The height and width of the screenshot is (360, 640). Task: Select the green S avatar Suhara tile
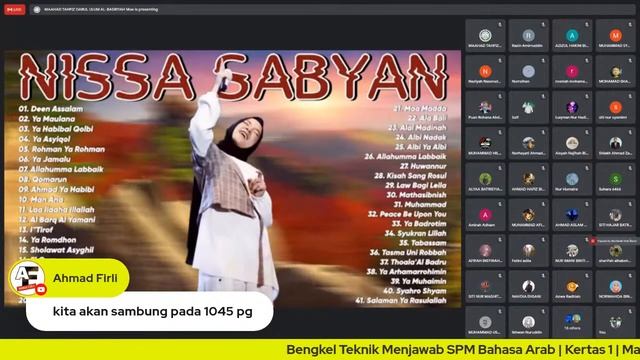616,180
